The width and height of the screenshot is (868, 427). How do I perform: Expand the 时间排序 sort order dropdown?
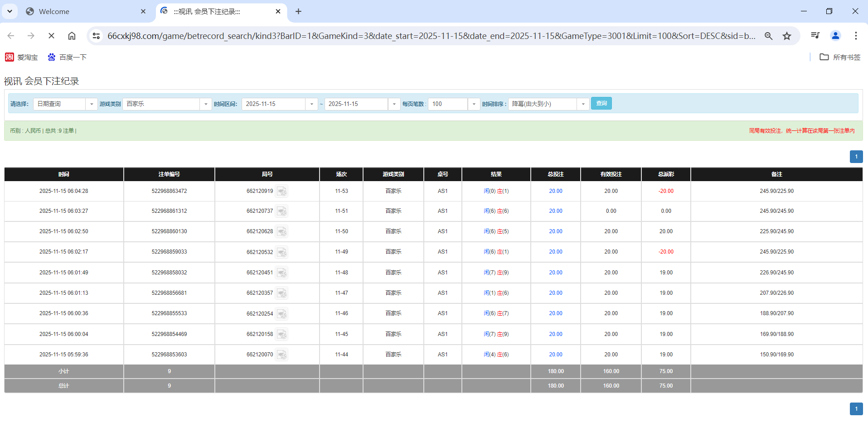pos(583,104)
